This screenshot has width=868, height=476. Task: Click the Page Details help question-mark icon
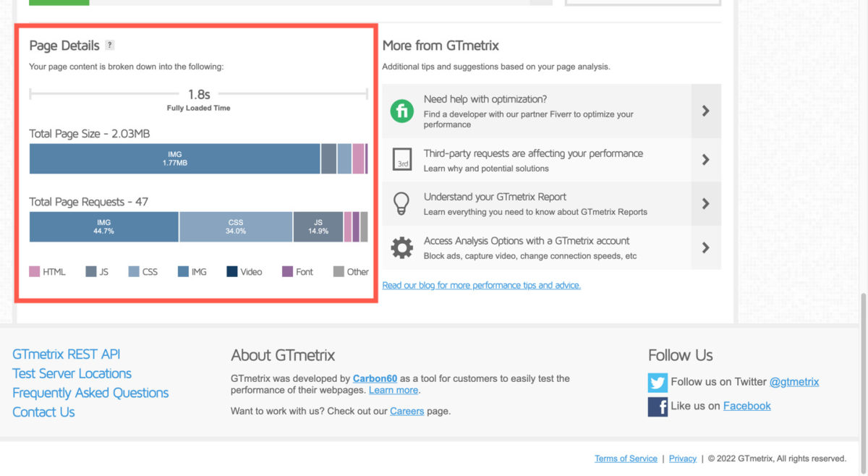click(x=110, y=45)
